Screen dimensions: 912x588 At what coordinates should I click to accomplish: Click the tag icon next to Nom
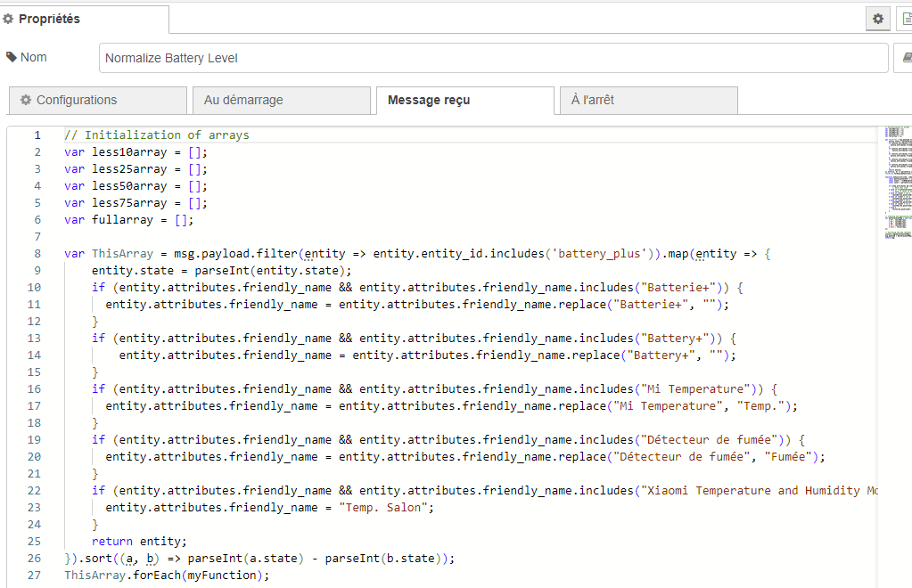tap(12, 57)
